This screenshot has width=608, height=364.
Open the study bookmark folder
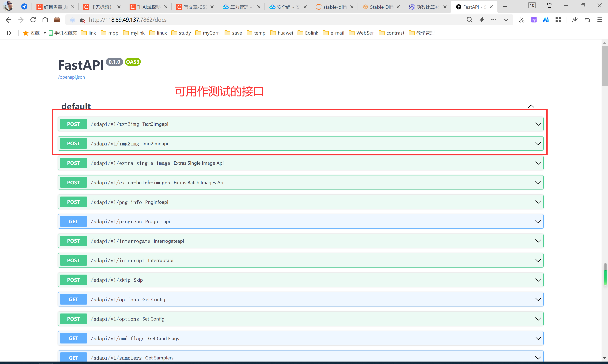click(181, 33)
